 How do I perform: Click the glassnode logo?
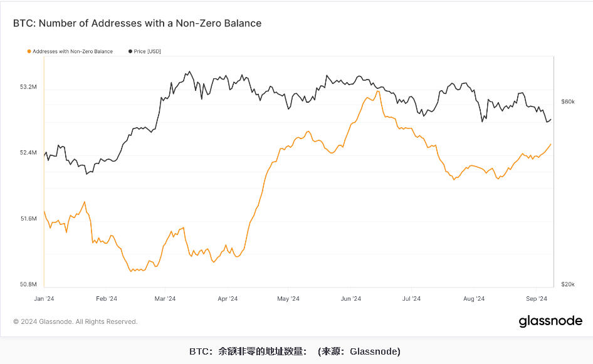coord(550,321)
